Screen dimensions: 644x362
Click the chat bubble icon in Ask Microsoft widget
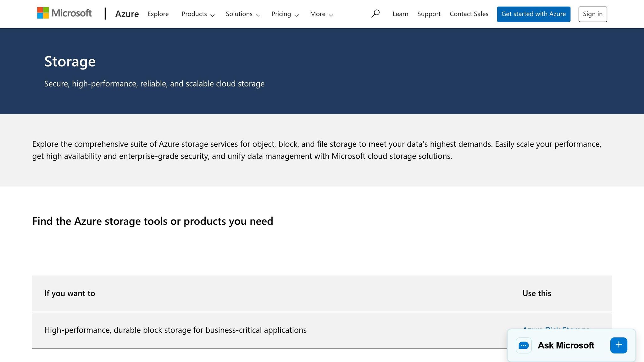click(x=523, y=345)
